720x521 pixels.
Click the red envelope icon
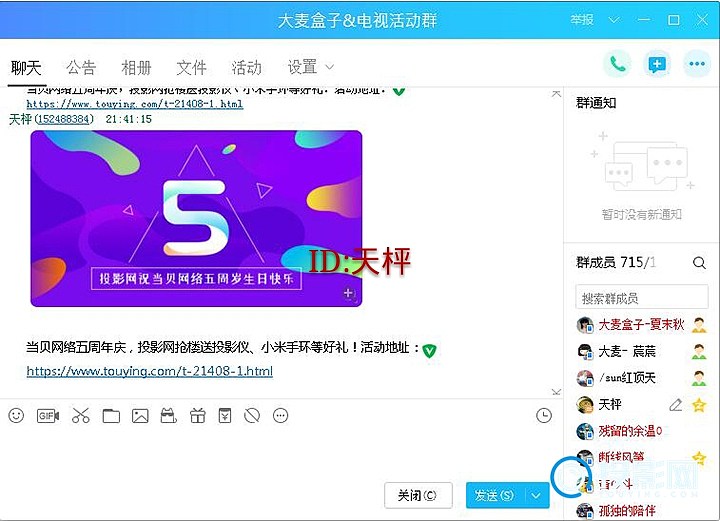(x=225, y=415)
